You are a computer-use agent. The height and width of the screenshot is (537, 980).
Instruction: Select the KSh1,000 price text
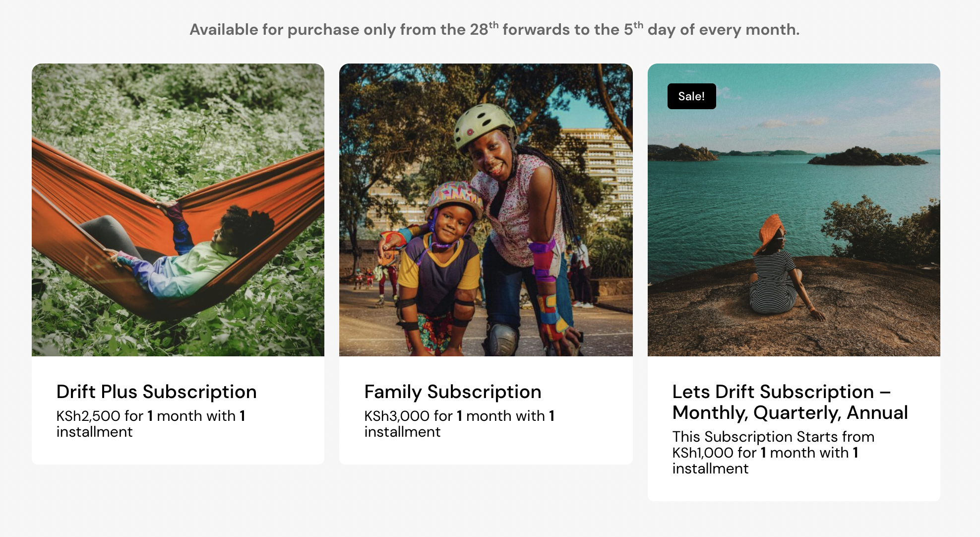[x=703, y=453]
